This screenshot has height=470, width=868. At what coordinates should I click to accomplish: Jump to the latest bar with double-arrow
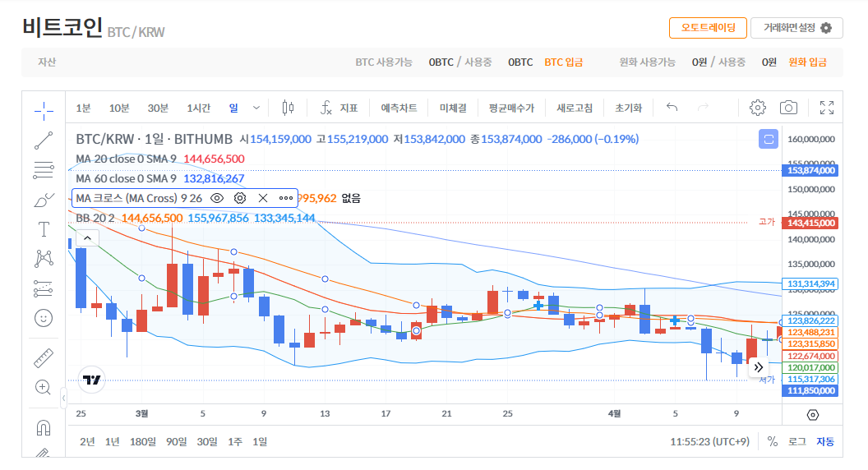[x=759, y=367]
